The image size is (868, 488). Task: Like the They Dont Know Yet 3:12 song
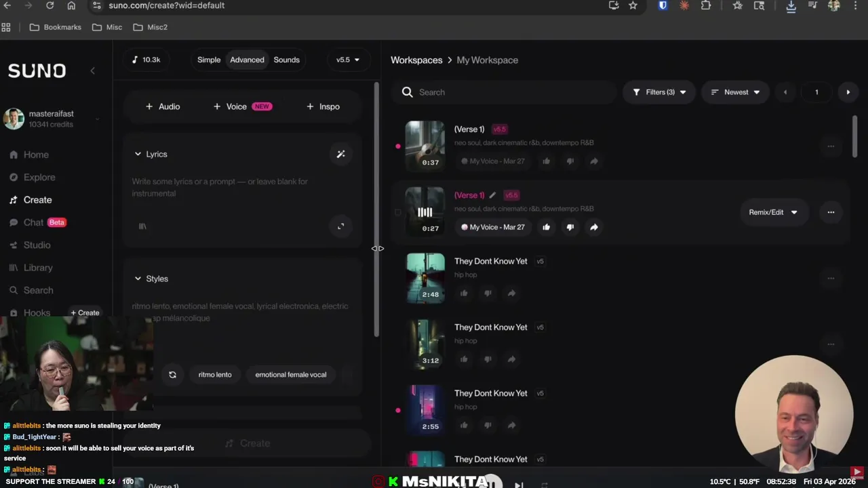(x=464, y=359)
